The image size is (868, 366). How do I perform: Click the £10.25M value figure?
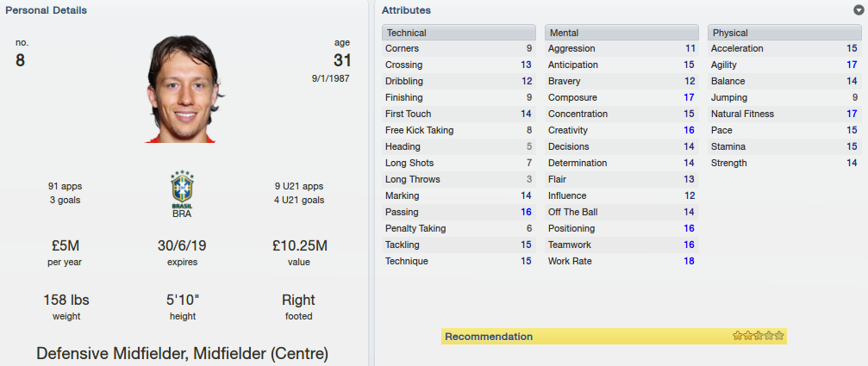click(x=298, y=245)
